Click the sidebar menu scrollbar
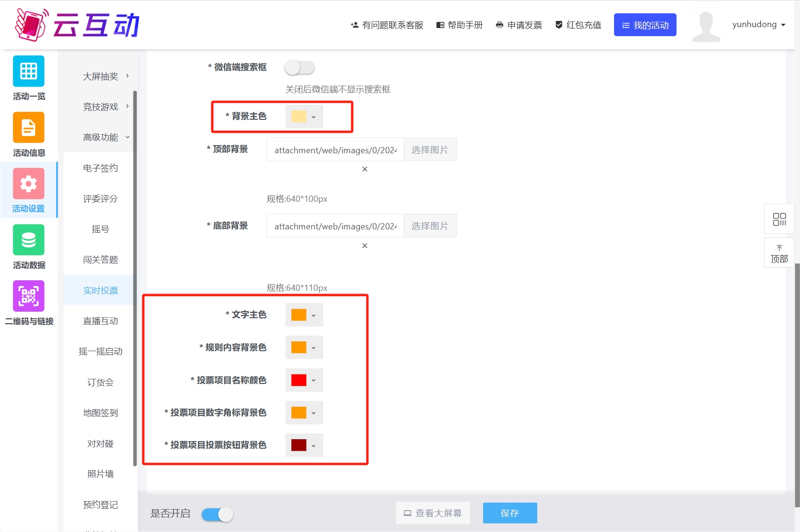The image size is (800, 532). coord(135,278)
